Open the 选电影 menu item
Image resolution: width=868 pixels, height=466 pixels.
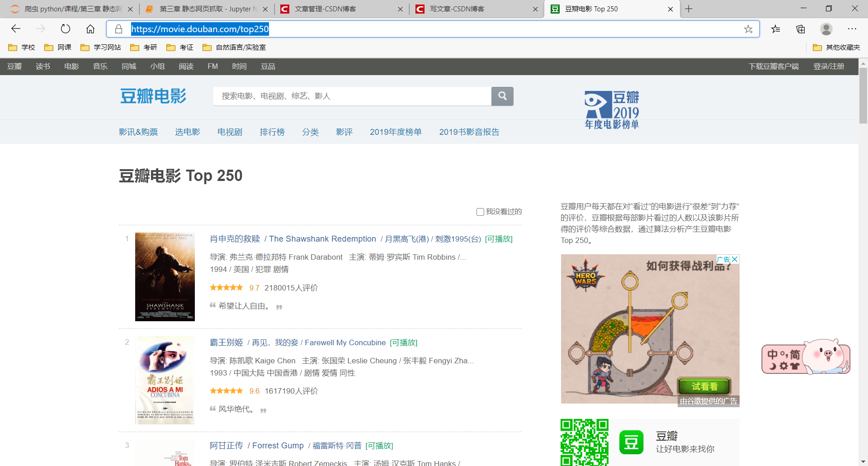point(188,132)
